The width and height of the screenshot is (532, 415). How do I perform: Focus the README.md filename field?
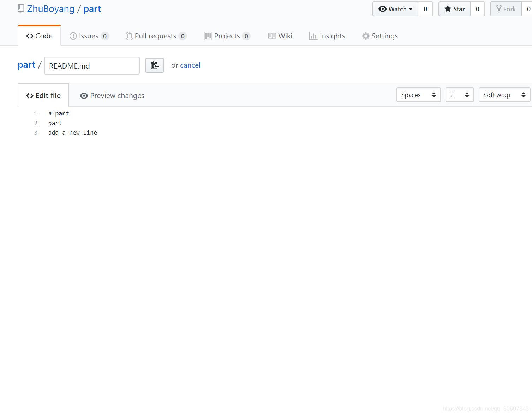tap(92, 65)
